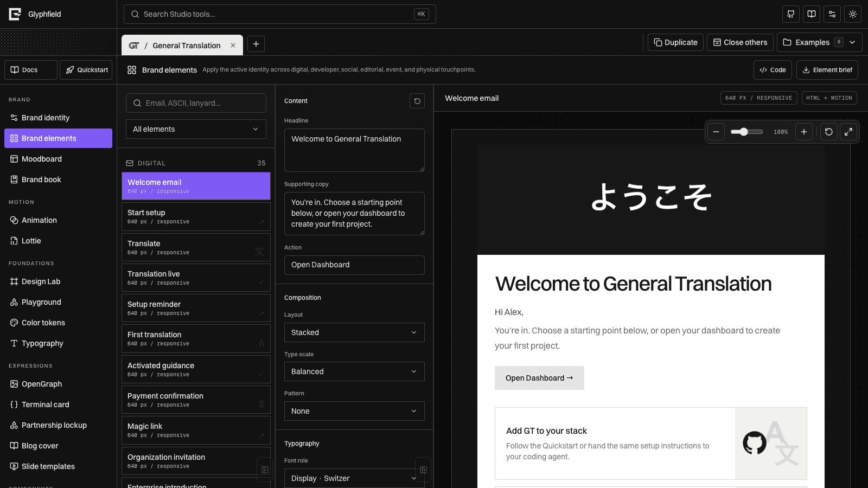Select the Setup reminder element
The image size is (868, 488).
coord(196,308)
